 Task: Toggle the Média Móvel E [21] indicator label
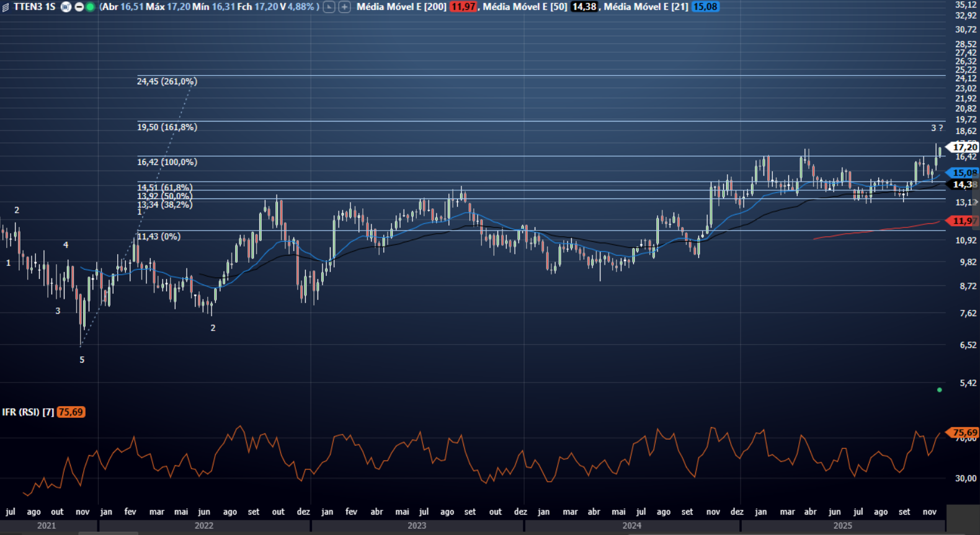tap(646, 7)
